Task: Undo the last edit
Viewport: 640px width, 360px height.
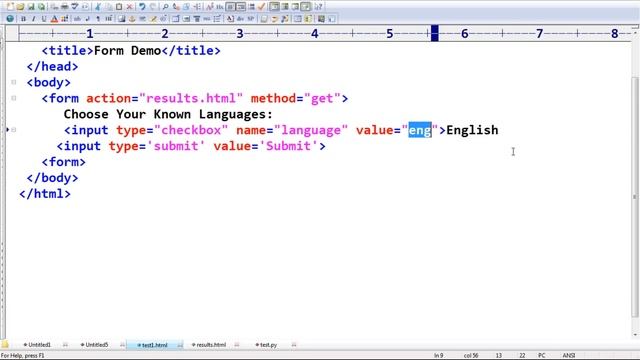Action: (x=142, y=7)
